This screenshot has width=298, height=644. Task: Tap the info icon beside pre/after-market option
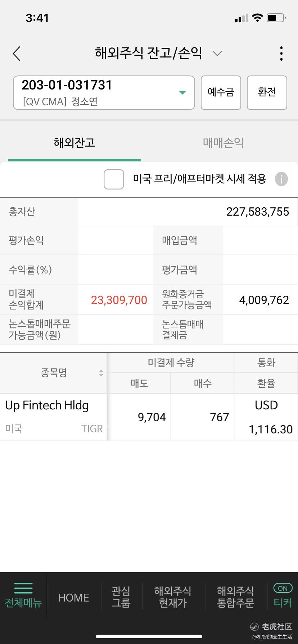click(281, 179)
